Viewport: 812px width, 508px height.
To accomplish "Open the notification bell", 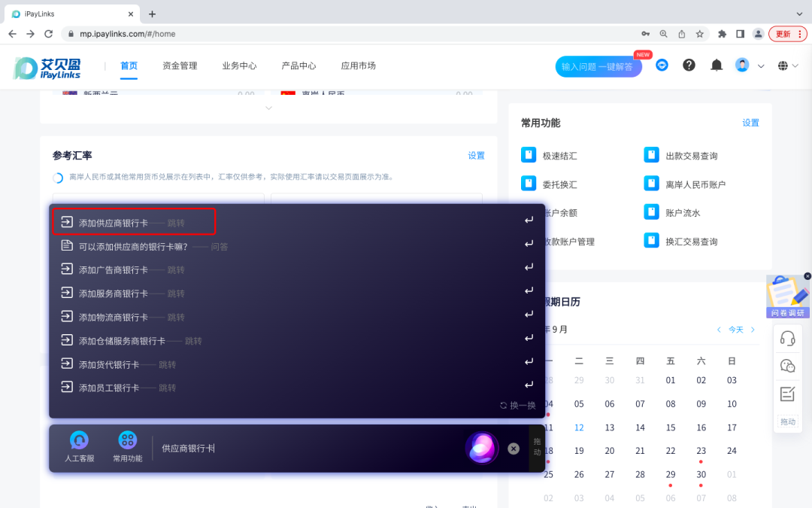I will 716,65.
